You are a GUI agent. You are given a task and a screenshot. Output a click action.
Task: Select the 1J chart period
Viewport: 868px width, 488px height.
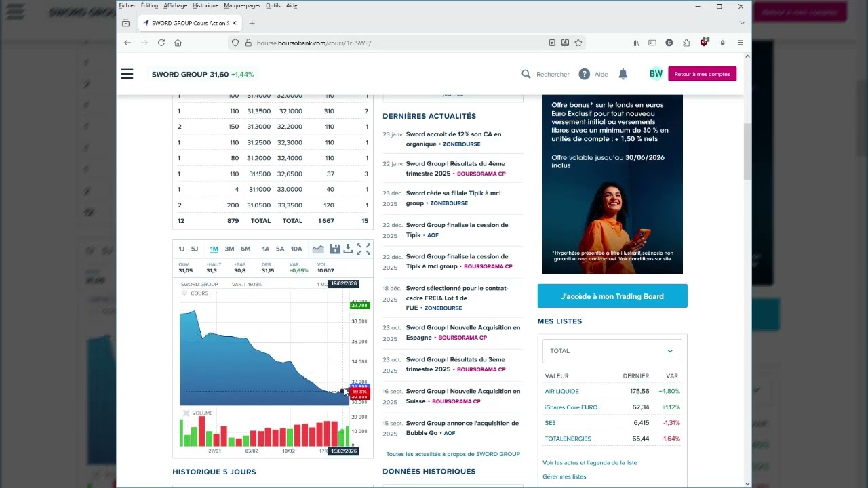182,249
